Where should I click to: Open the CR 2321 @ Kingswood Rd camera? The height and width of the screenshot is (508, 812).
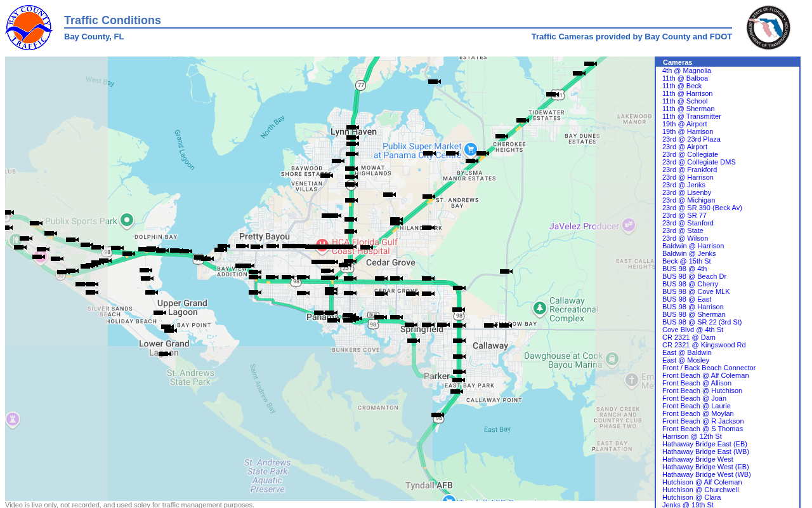click(x=704, y=345)
